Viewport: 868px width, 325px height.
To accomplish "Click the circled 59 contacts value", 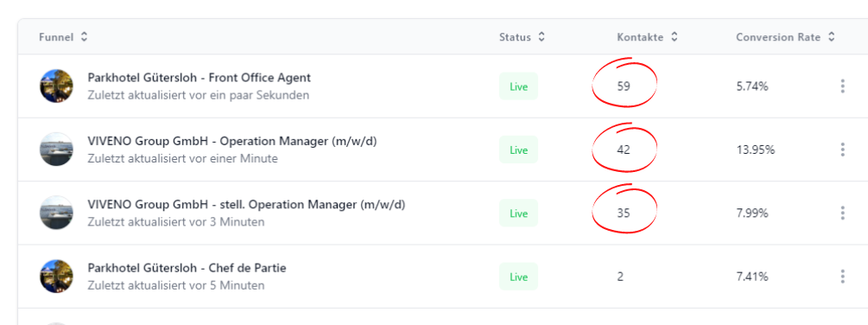I will point(624,86).
